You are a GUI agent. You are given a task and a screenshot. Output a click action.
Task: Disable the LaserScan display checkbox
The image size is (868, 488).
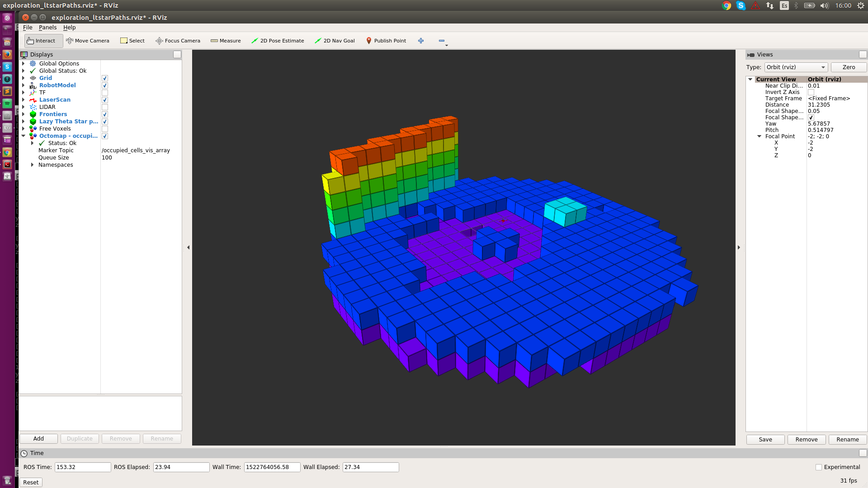(105, 100)
